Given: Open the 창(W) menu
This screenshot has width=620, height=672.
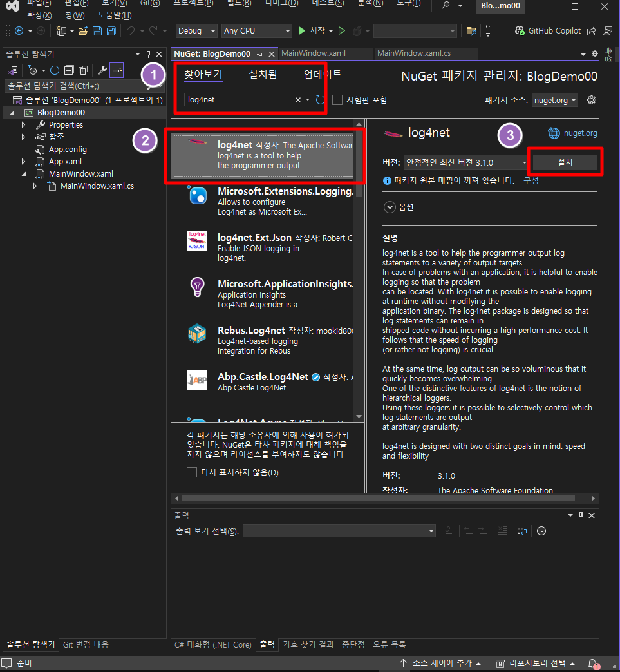Looking at the screenshot, I should [75, 15].
